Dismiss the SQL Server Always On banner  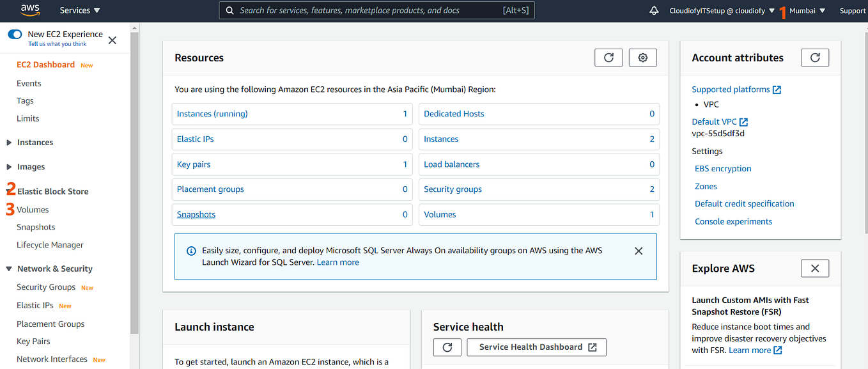pyautogui.click(x=638, y=251)
